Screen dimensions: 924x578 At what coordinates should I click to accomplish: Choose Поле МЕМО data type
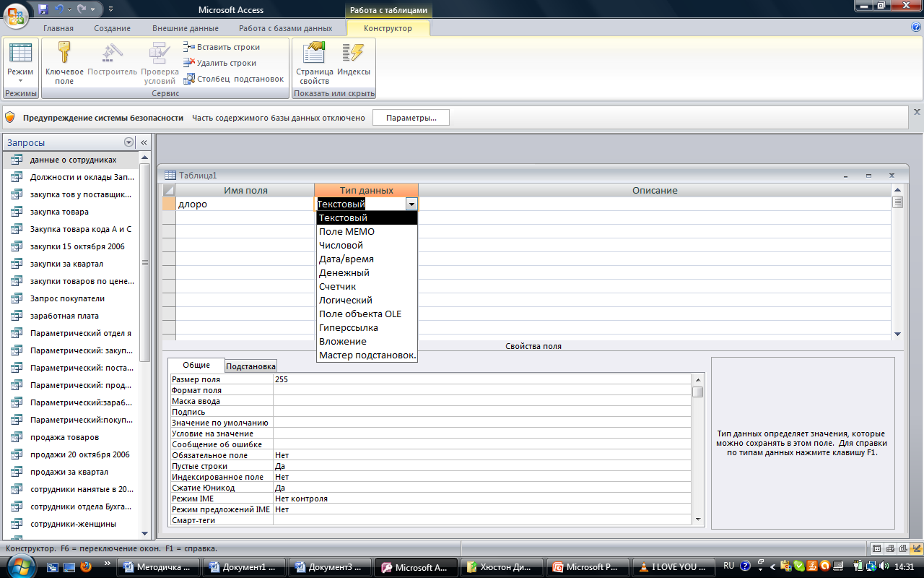click(367, 232)
